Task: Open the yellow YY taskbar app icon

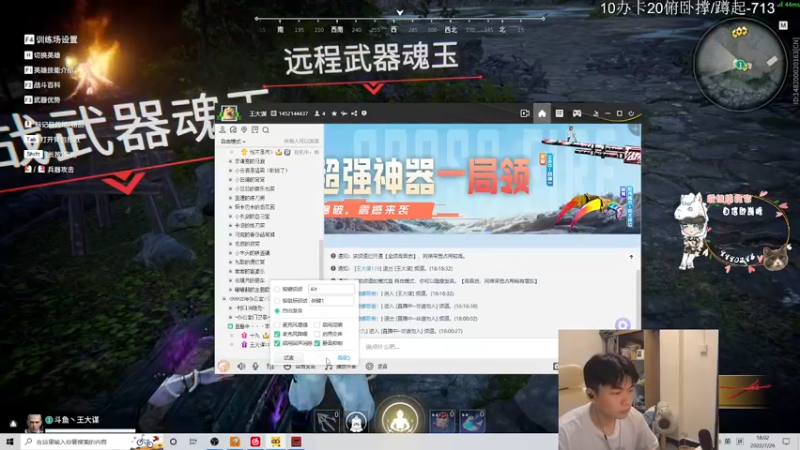Action: [276, 442]
